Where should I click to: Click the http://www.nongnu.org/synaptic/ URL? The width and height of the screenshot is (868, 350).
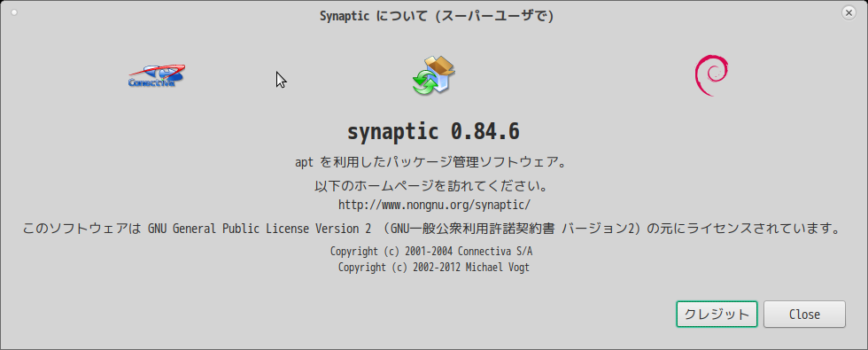pyautogui.click(x=434, y=205)
